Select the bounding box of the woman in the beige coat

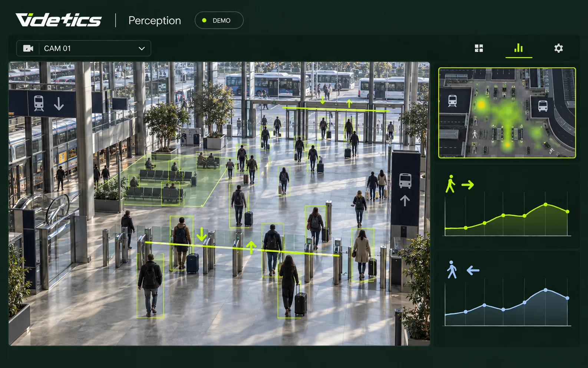(x=362, y=254)
